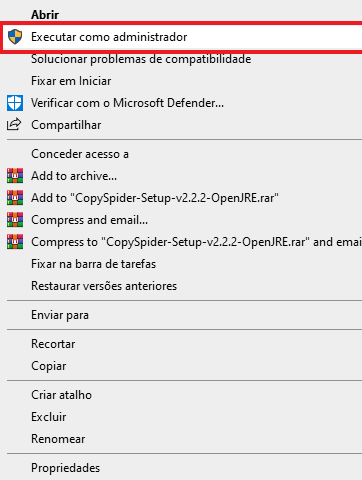Click the share arrow icon
Image resolution: width=362 pixels, height=480 pixels.
14,125
